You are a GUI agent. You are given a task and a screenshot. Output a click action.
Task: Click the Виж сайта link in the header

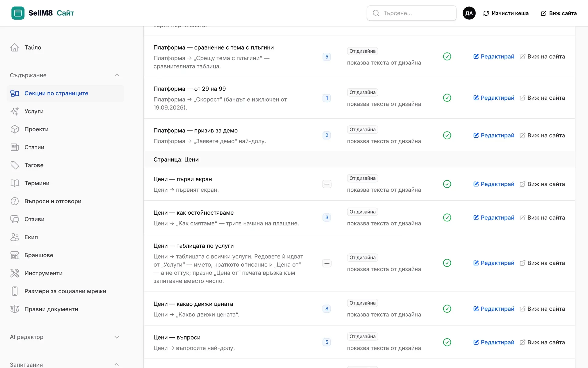coord(559,13)
